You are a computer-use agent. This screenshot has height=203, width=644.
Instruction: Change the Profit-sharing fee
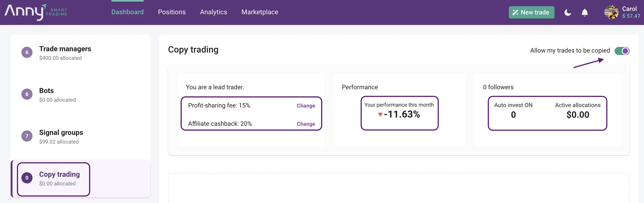tap(306, 106)
